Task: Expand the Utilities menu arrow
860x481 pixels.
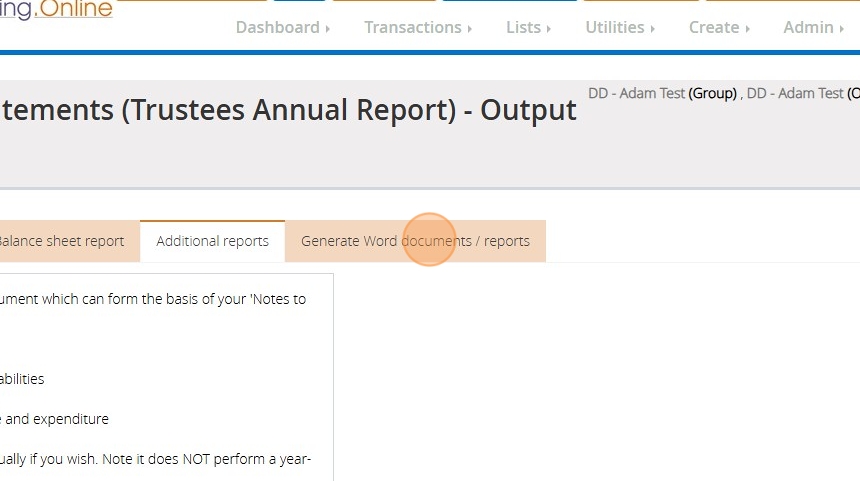Action: [x=653, y=29]
